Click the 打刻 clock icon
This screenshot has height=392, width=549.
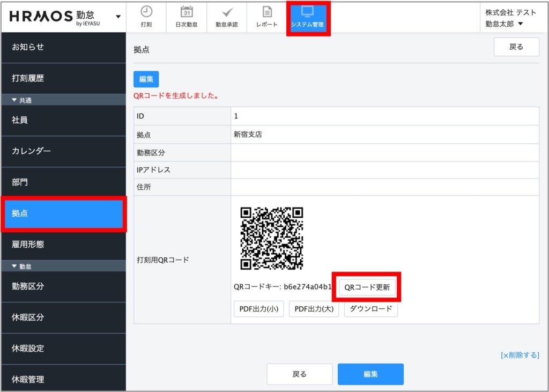pyautogui.click(x=146, y=12)
